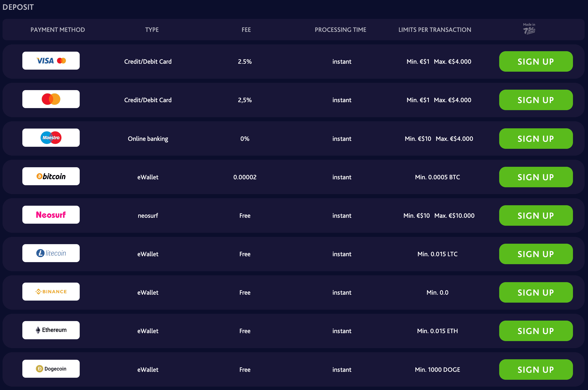Pick the litecoin payment logo
Viewport: 588px width, 390px height.
tap(51, 253)
